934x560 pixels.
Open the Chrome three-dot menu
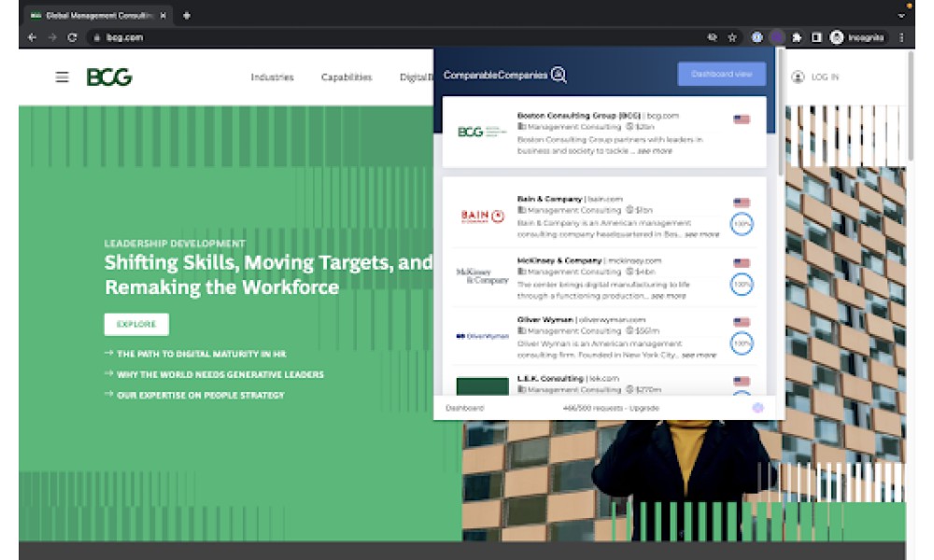(x=901, y=37)
